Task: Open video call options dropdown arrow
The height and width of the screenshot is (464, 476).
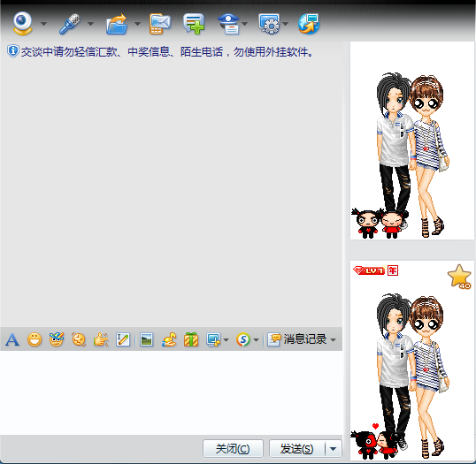Action: [43, 24]
